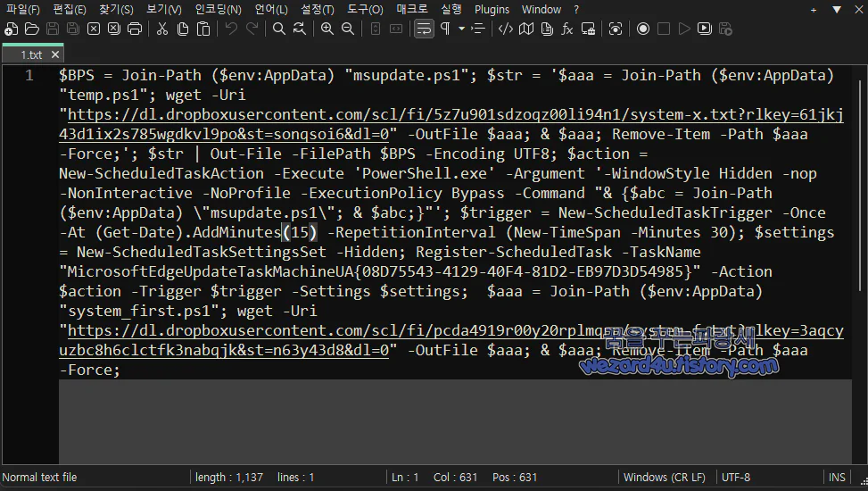Open Find with the magnifier icon

[x=279, y=29]
